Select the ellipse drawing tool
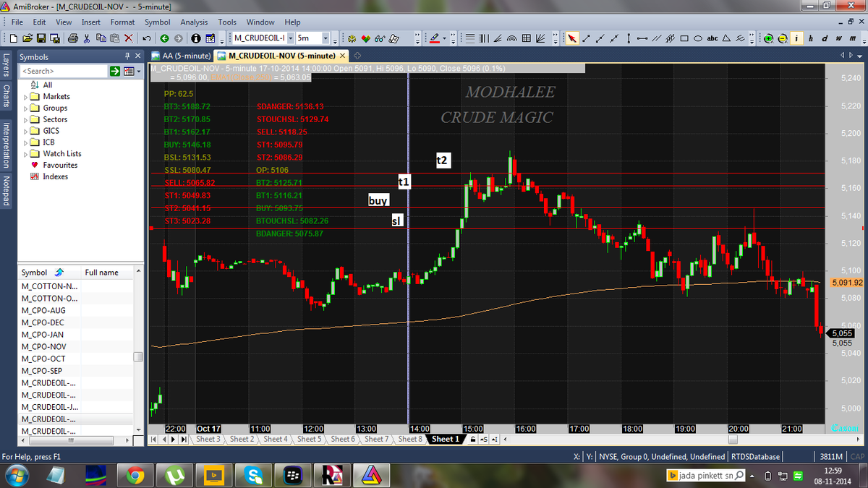 point(698,38)
